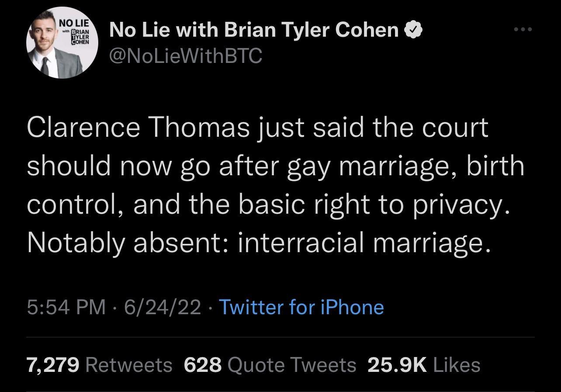The height and width of the screenshot is (392, 561).
Task: Click the profile avatar of Brian Tyler Cohen
Action: [x=62, y=42]
